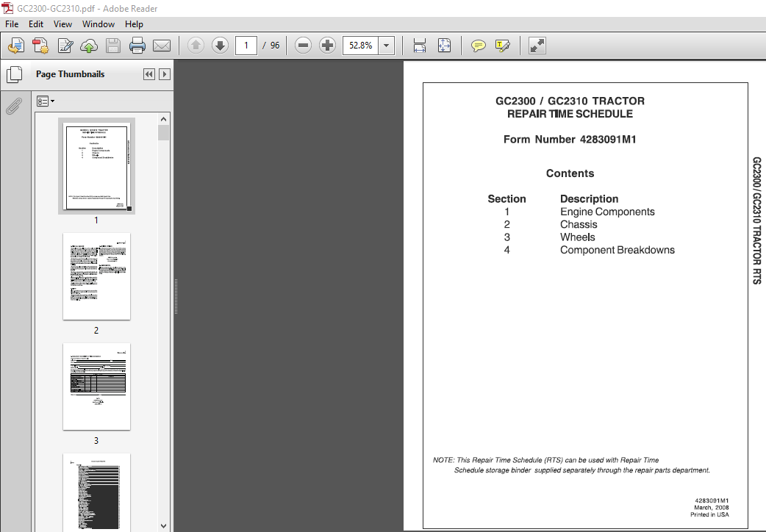Screen dimensions: 766x532
Task: Click the page number input field
Action: tap(246, 46)
